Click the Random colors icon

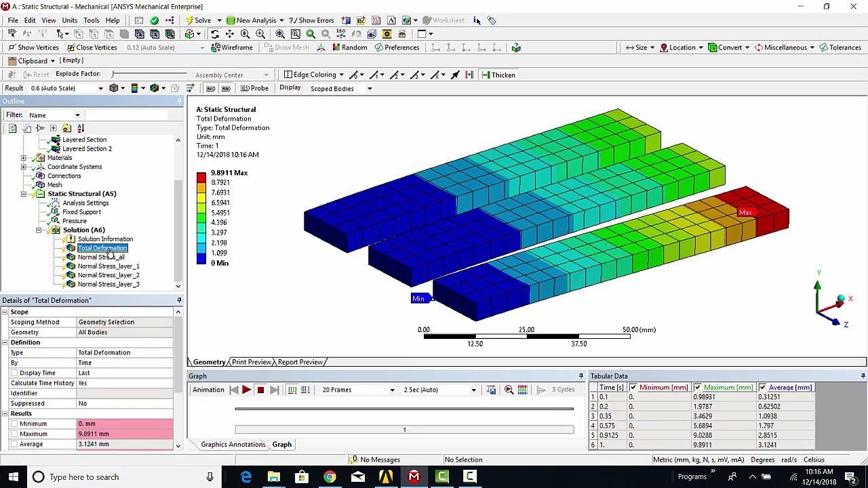point(350,47)
